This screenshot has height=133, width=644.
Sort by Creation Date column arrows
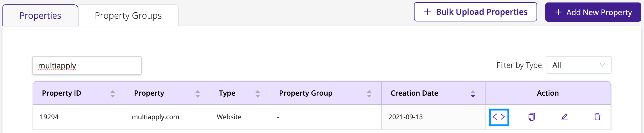pos(473,94)
